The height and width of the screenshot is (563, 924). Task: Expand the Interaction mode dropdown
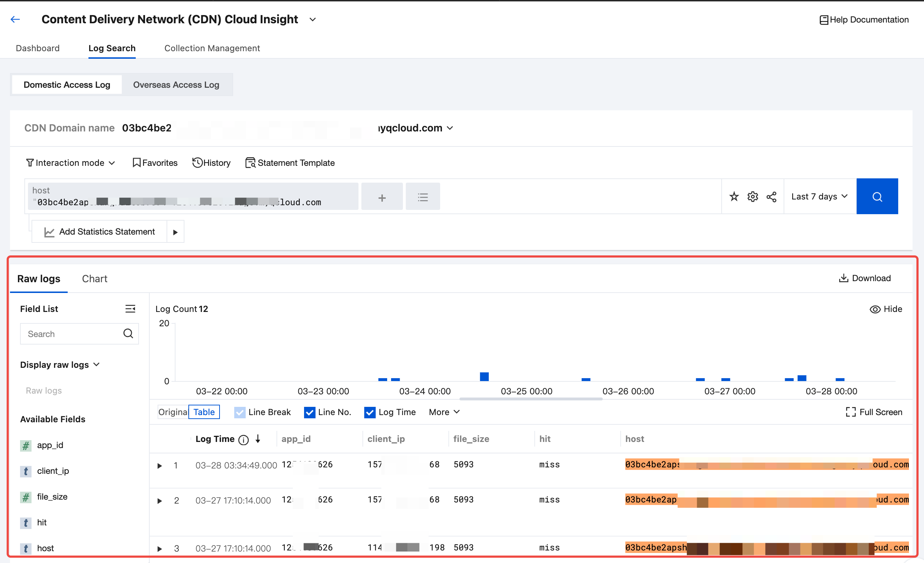point(70,163)
